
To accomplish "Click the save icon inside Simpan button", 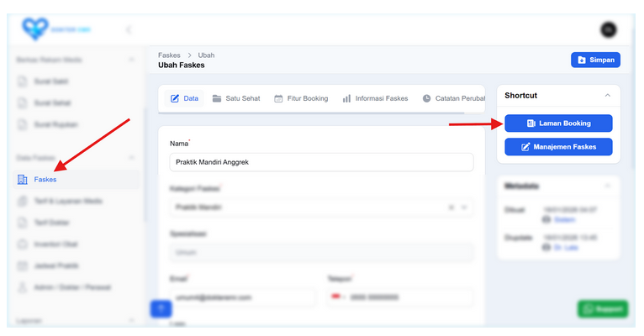I will click(582, 60).
